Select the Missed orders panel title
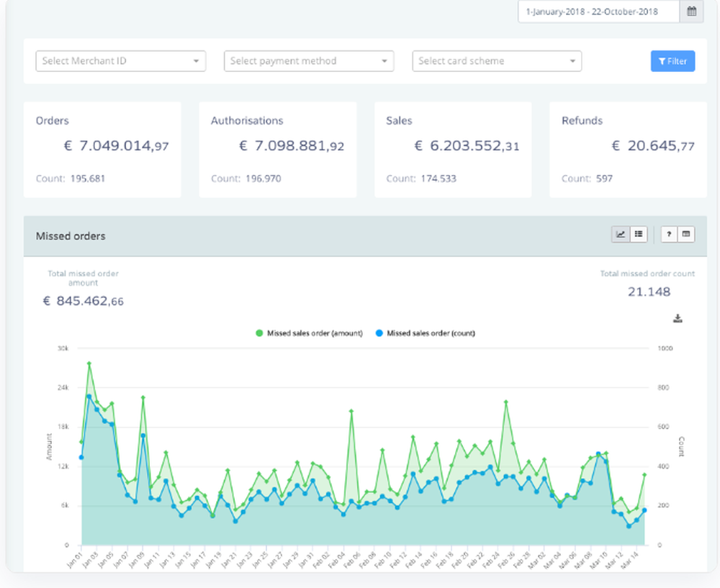 [x=71, y=236]
